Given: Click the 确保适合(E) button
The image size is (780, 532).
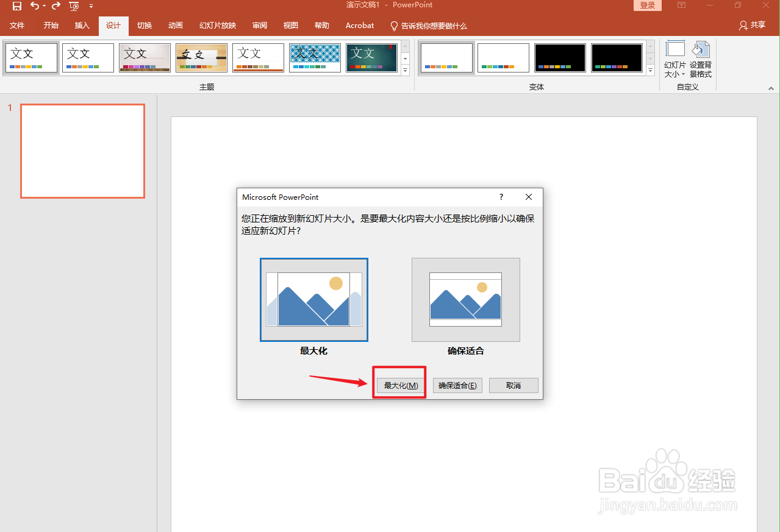Looking at the screenshot, I should coord(457,386).
